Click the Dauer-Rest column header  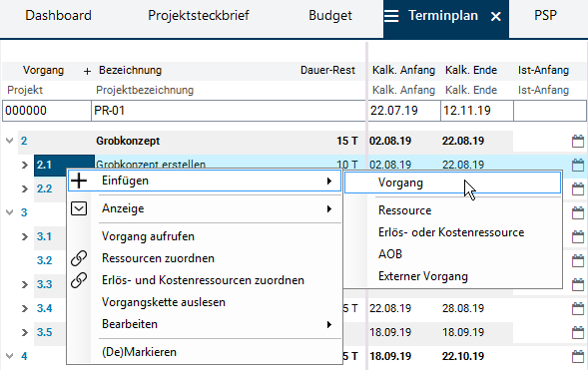[327, 71]
